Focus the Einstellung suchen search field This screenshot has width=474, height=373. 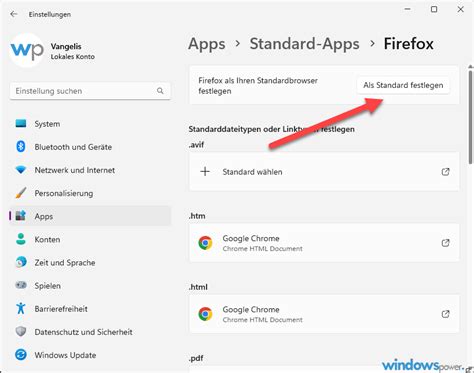coord(90,91)
